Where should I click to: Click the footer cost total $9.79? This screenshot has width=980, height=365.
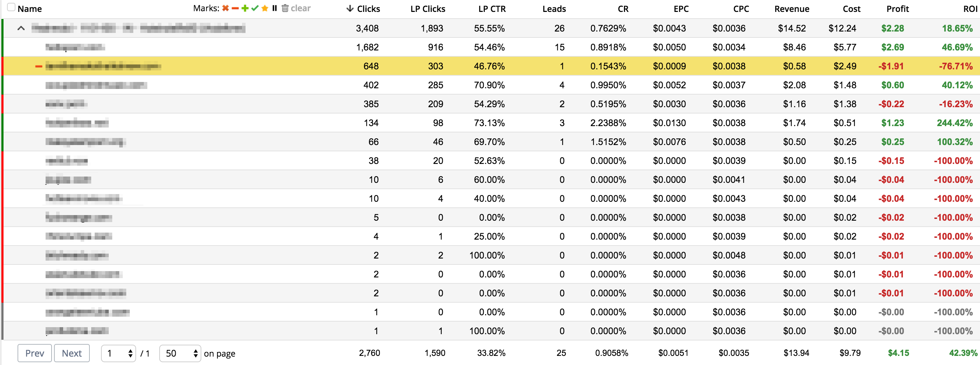(x=850, y=353)
